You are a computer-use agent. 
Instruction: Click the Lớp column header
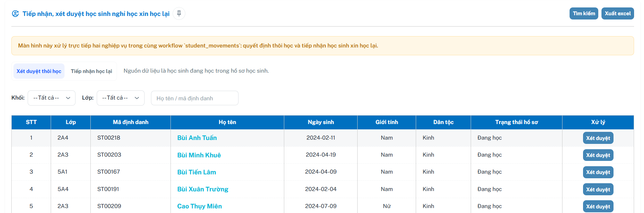click(71, 122)
